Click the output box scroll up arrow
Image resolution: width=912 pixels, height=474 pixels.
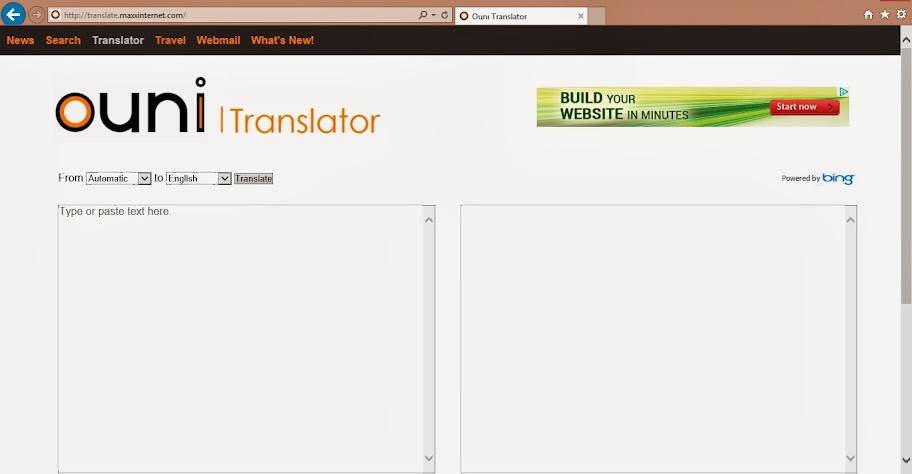[x=850, y=220]
